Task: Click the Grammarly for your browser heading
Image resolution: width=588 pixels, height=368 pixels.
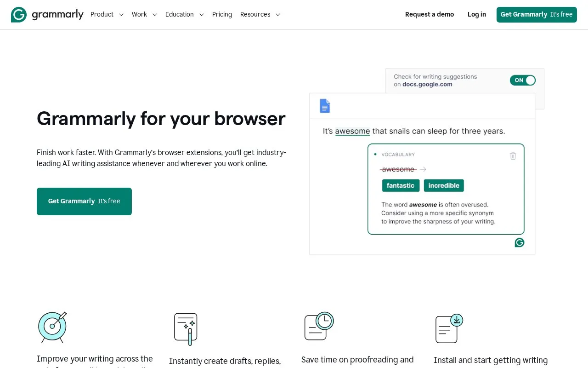Action: [161, 119]
